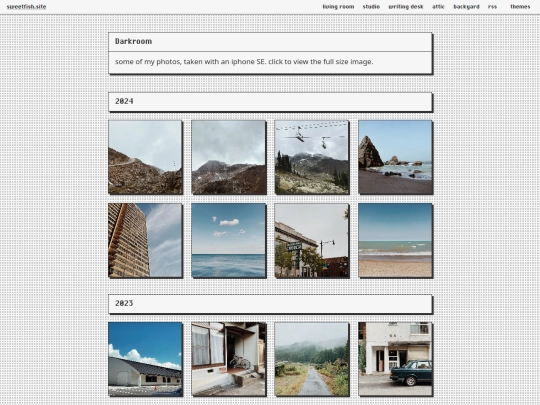Screen dimensions: 540x405
Task: Visit the writing desk page
Action: 406,7
